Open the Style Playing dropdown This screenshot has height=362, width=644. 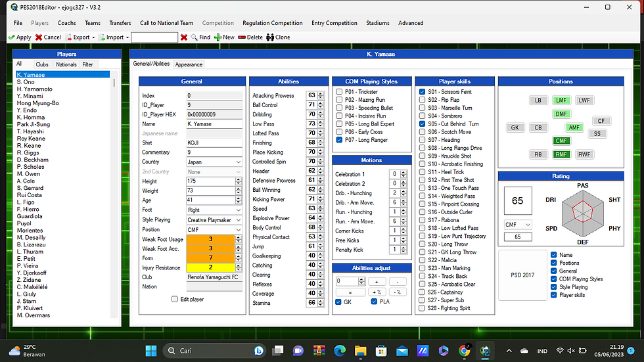214,220
